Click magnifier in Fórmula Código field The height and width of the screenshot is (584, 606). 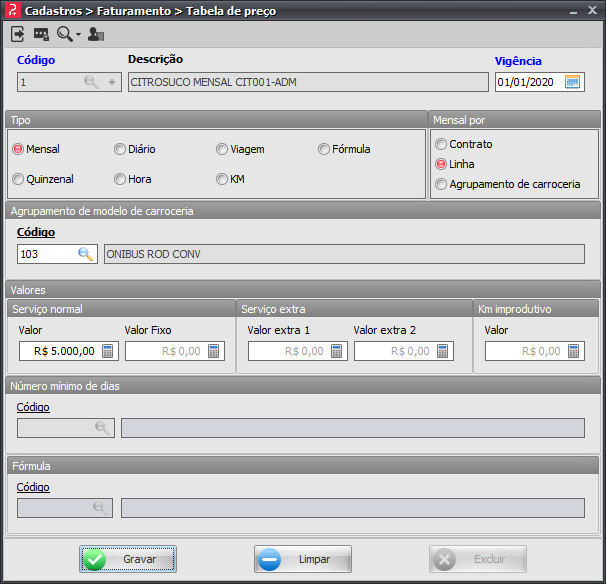pos(100,507)
